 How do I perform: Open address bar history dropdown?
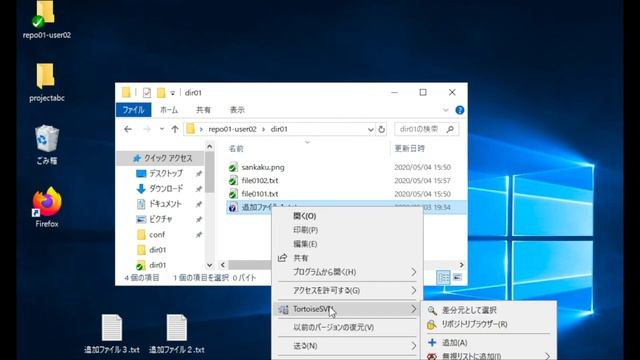click(x=370, y=129)
